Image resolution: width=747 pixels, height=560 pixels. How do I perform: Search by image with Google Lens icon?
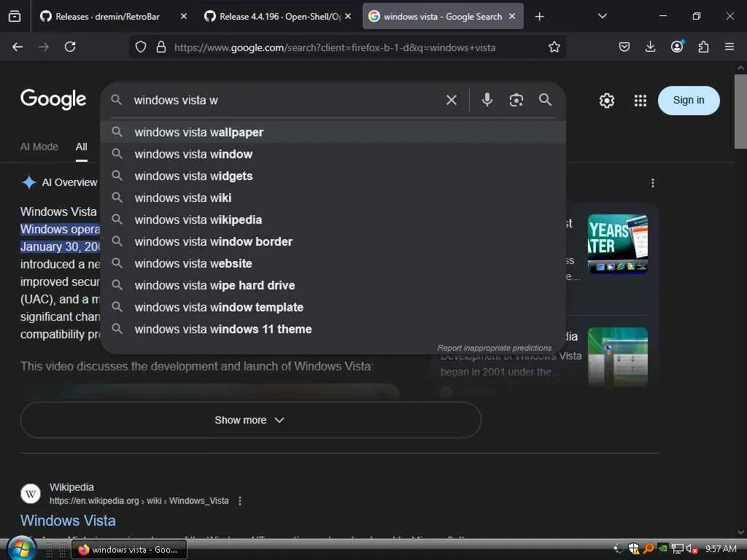pyautogui.click(x=516, y=100)
